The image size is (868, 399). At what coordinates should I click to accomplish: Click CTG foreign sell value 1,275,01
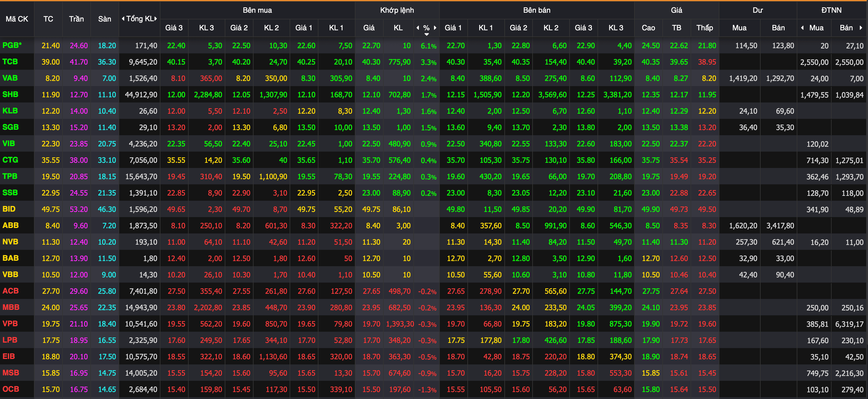(x=849, y=160)
